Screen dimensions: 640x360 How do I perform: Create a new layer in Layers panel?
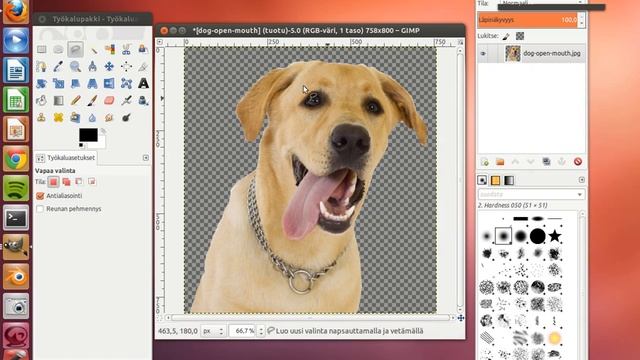(x=484, y=162)
